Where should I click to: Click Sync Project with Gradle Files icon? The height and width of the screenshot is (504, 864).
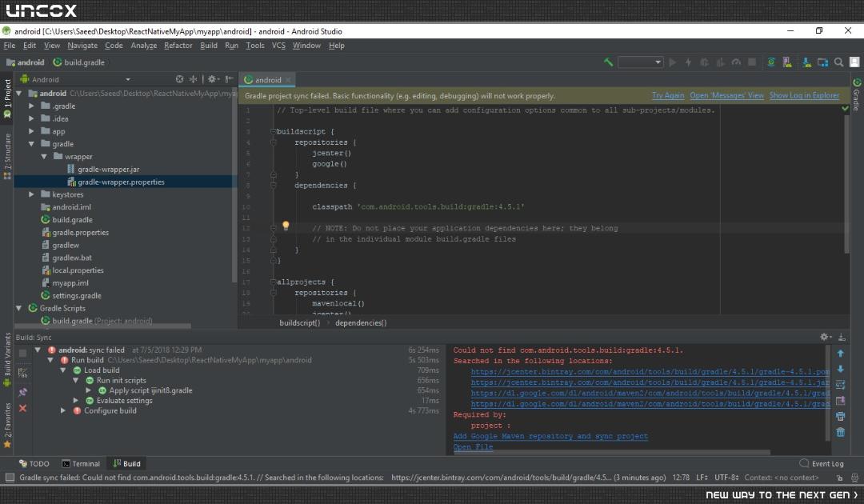(x=771, y=62)
